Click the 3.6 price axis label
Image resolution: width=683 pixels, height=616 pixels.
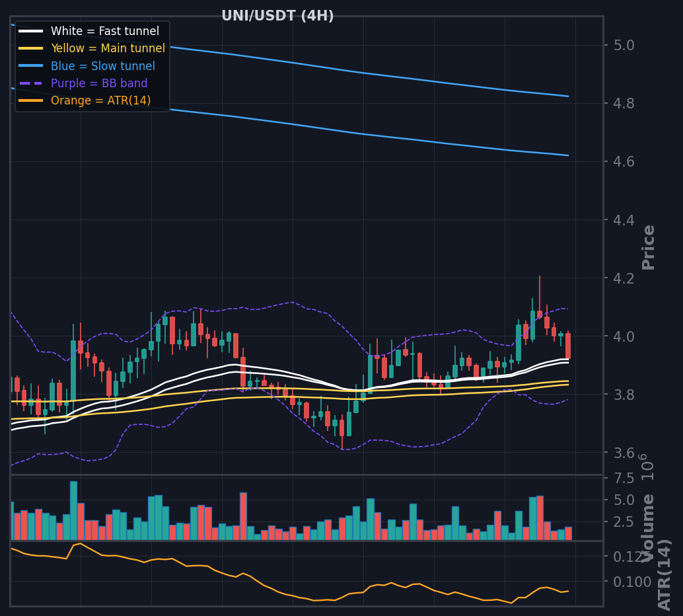click(624, 453)
